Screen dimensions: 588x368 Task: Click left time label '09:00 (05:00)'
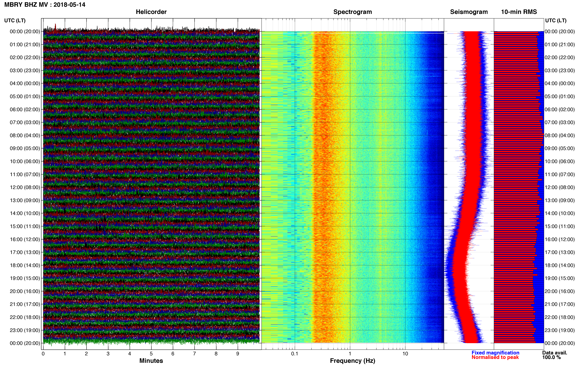click(25, 148)
